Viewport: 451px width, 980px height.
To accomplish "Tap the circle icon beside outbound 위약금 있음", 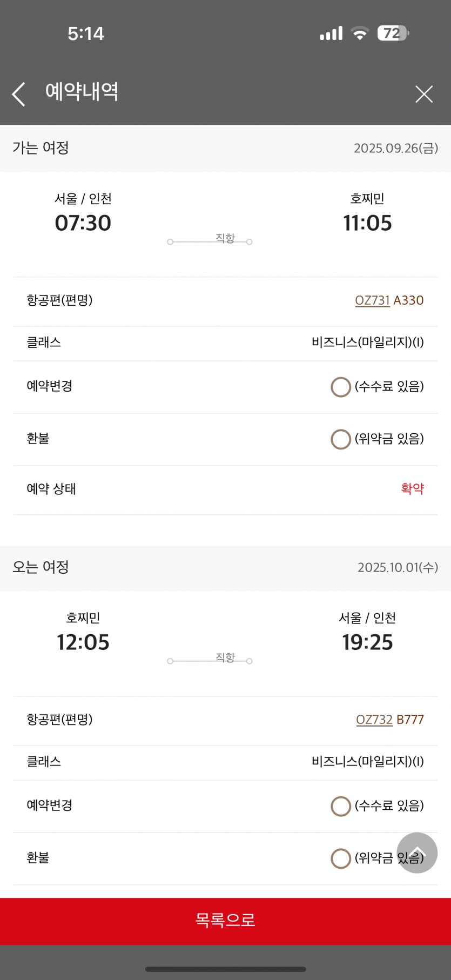I will click(x=341, y=439).
